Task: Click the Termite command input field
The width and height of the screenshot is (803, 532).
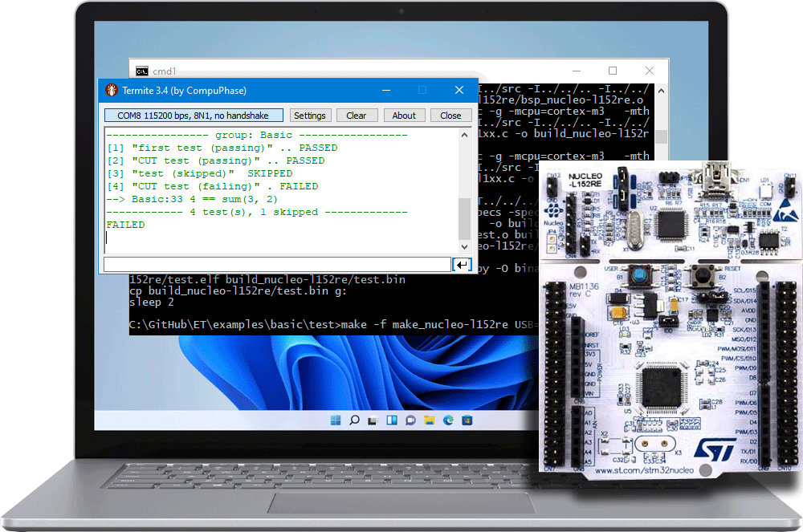Action: 277,264
